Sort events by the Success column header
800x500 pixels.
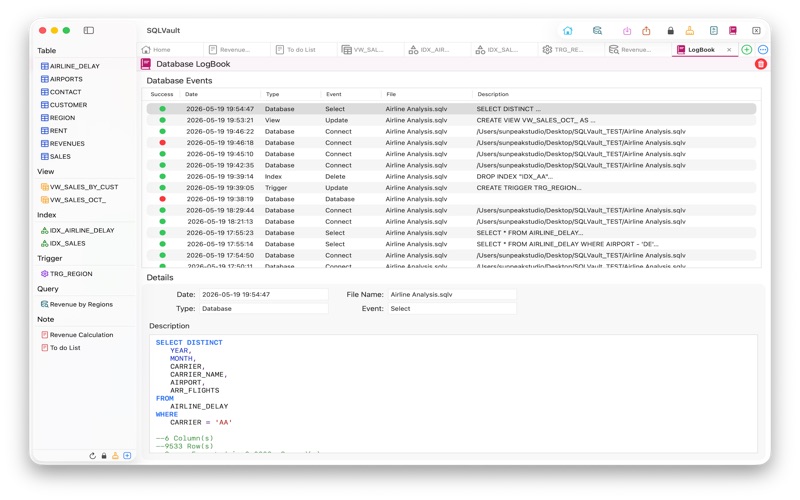[x=162, y=94]
